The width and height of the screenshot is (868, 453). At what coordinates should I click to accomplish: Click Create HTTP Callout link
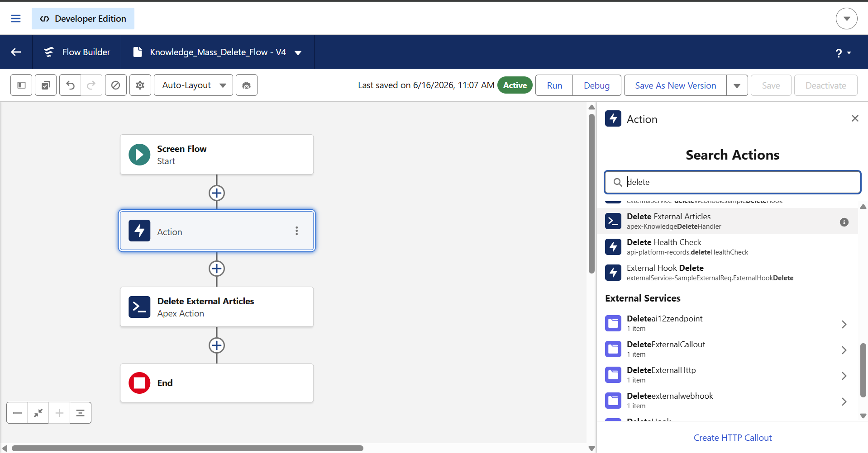pos(733,438)
